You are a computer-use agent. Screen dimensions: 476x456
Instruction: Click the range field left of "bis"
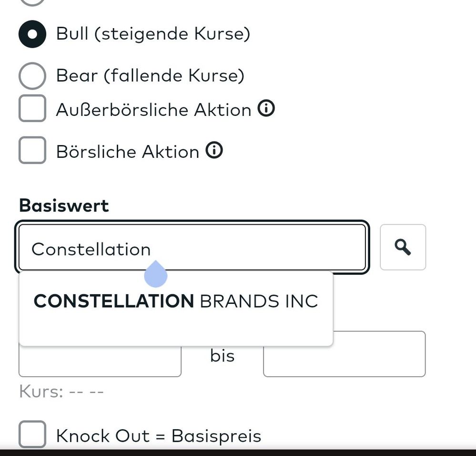[100, 363]
